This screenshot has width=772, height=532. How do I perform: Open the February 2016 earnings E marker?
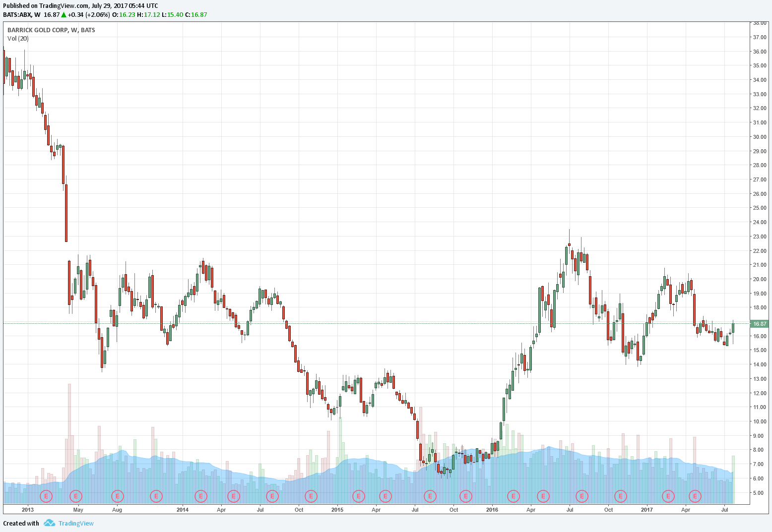(x=514, y=496)
